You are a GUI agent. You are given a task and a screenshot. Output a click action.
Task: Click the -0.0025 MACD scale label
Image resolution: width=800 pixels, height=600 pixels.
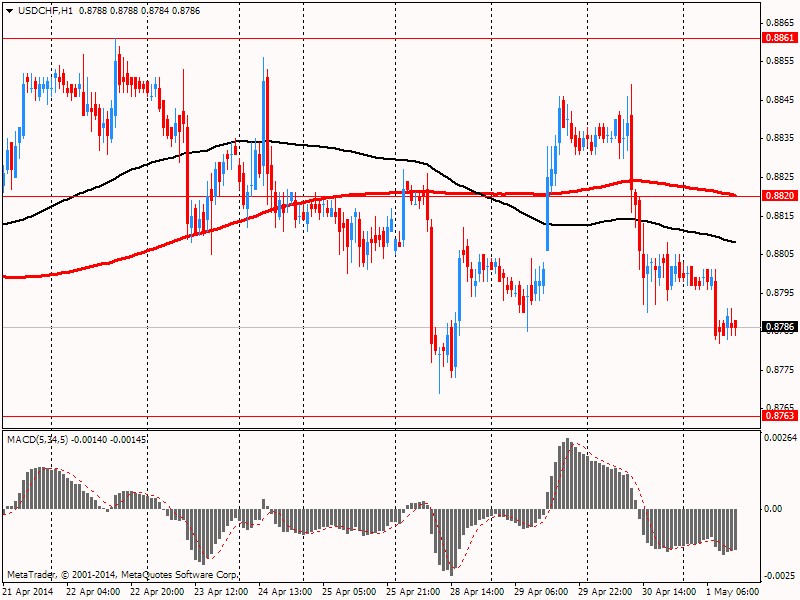pyautogui.click(x=780, y=576)
